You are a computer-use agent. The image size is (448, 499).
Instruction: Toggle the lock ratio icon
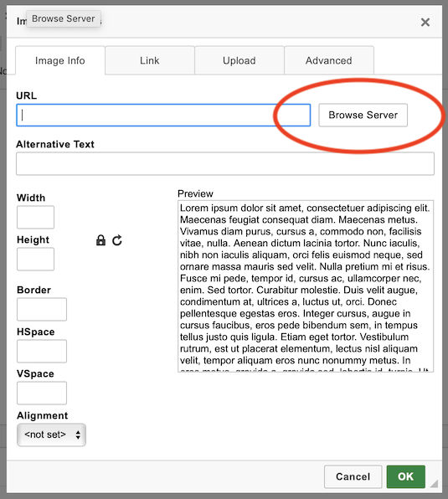click(100, 240)
